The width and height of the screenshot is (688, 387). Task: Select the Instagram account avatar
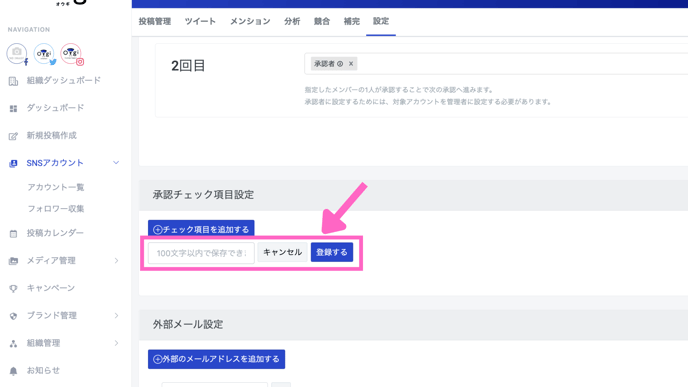tap(71, 54)
